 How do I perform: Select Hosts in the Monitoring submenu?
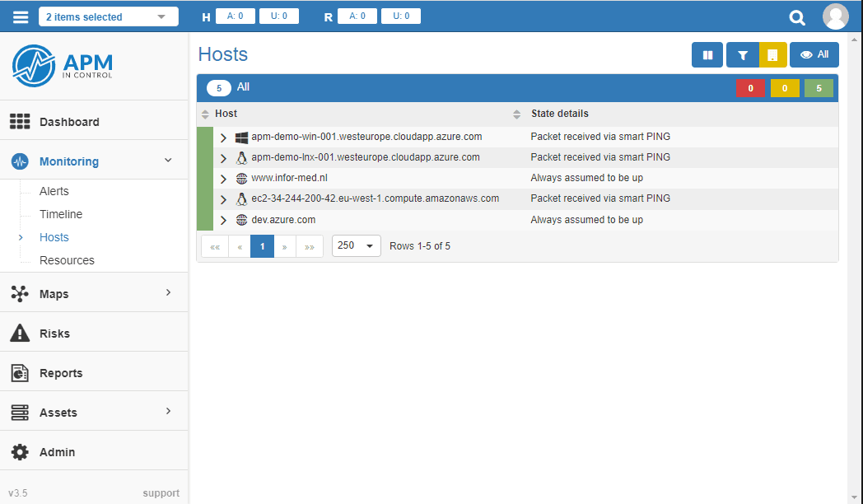click(54, 237)
